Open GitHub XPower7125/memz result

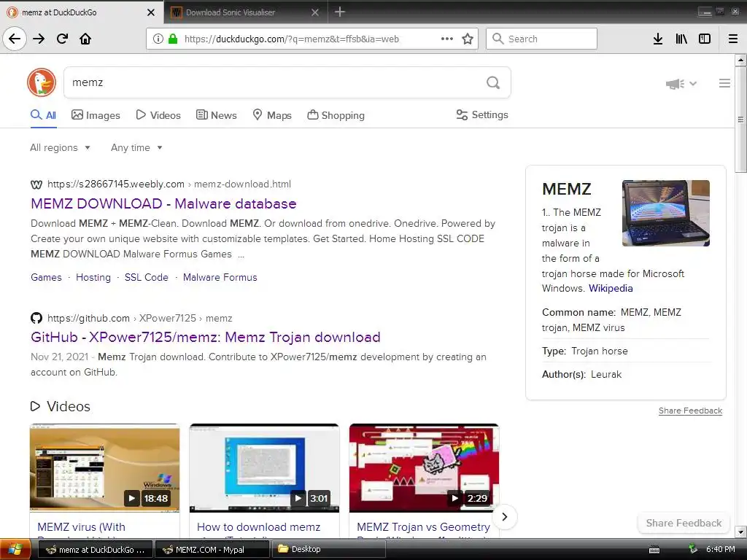tap(205, 337)
